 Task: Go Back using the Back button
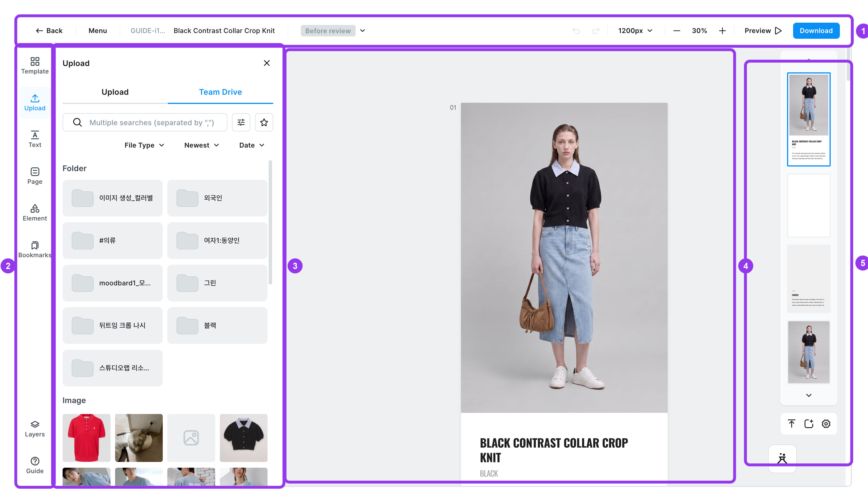tap(49, 31)
